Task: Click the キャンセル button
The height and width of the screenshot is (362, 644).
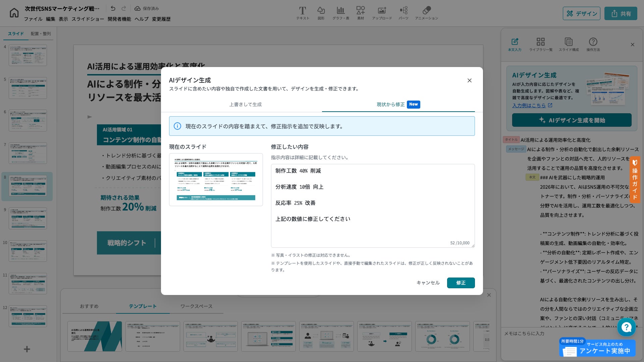Action: click(x=428, y=283)
